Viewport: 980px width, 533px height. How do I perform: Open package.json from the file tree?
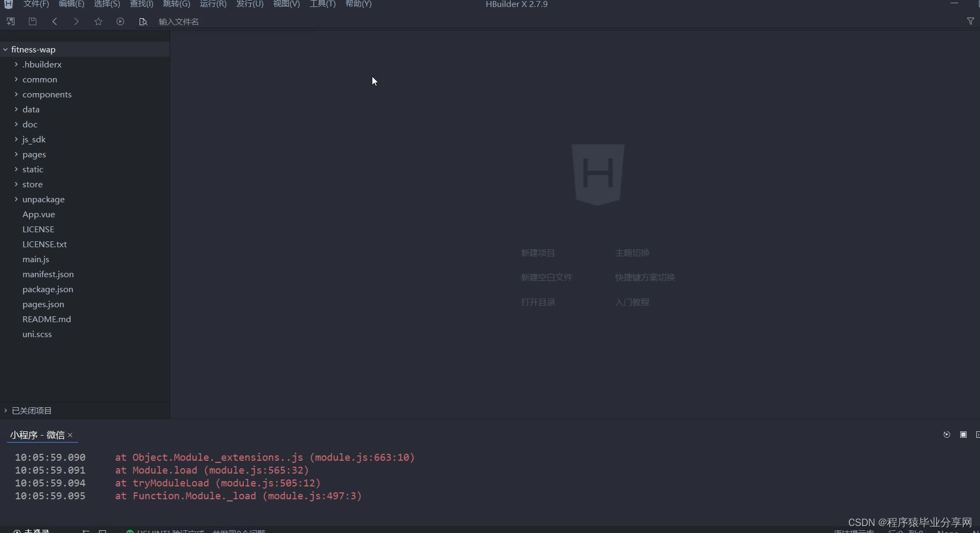48,289
